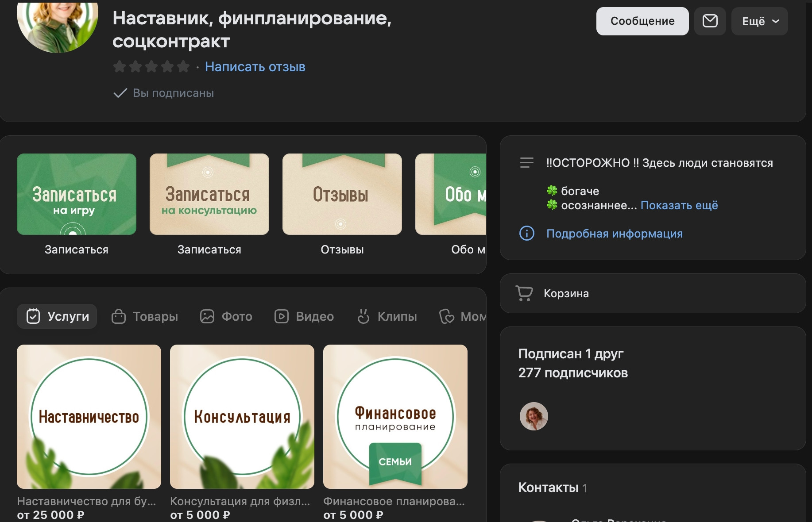The width and height of the screenshot is (812, 522).
Task: Click the Консультация для физл... service title
Action: tap(240, 501)
